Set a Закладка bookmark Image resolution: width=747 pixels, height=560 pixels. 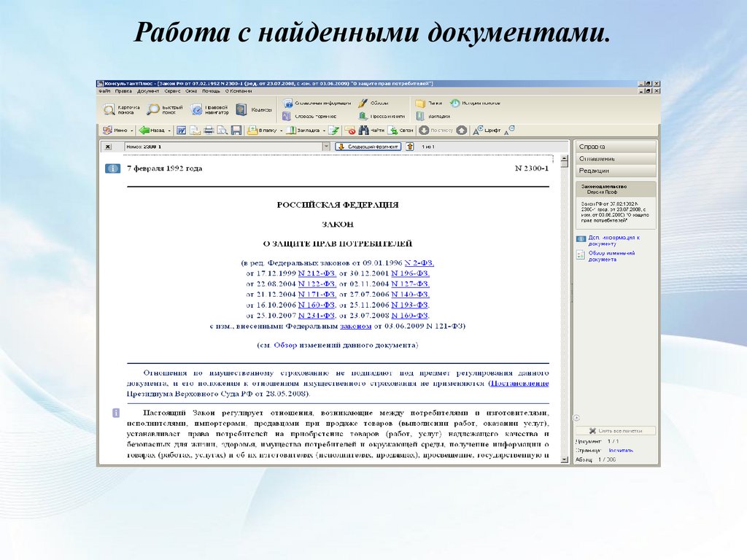point(303,130)
